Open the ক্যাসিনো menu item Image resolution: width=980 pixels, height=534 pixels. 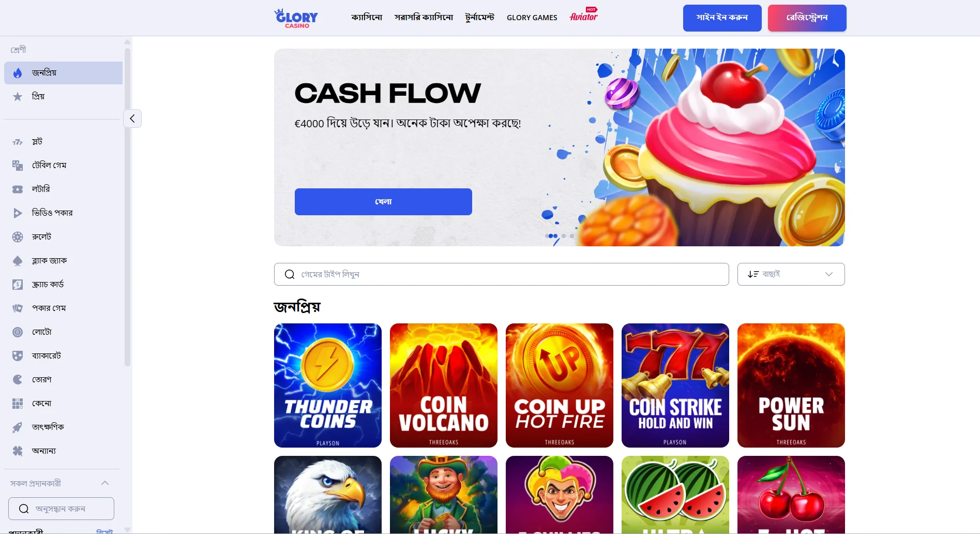pyautogui.click(x=367, y=18)
